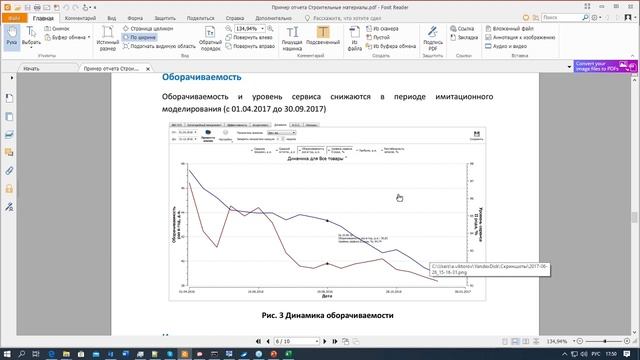640x360 pixels.
Task: Switch to the Форма ribbon tab
Action: pyautogui.click(x=135, y=18)
